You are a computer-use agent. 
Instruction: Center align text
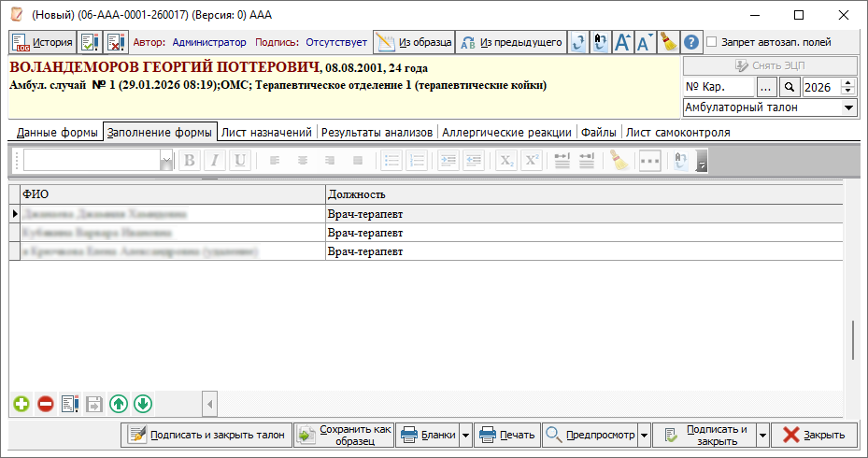pyautogui.click(x=302, y=161)
